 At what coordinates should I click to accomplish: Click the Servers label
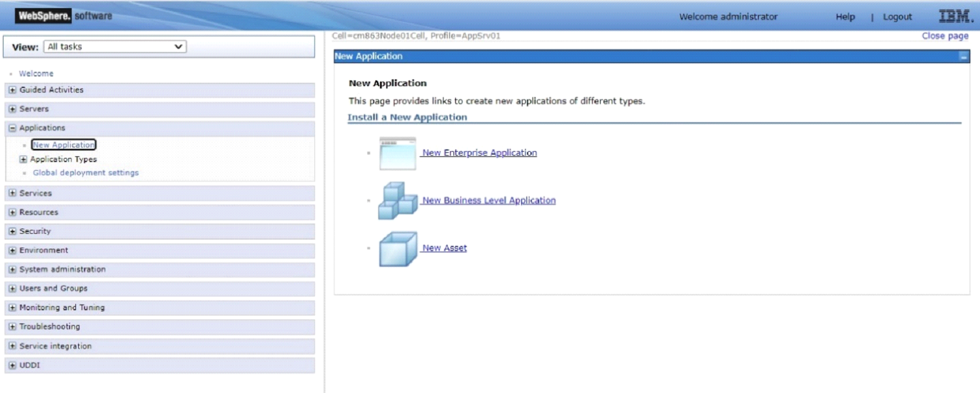click(34, 109)
